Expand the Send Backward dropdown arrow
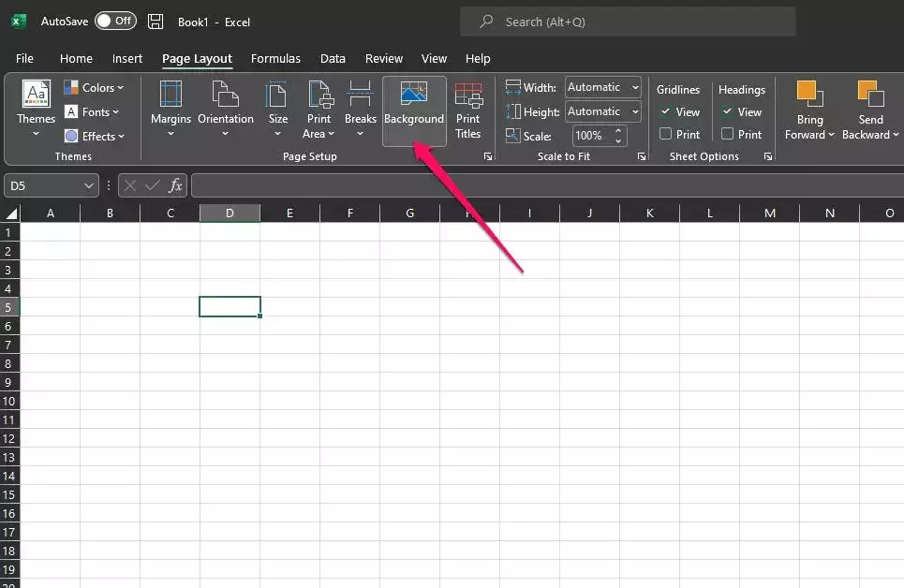The width and height of the screenshot is (904, 588). click(896, 135)
